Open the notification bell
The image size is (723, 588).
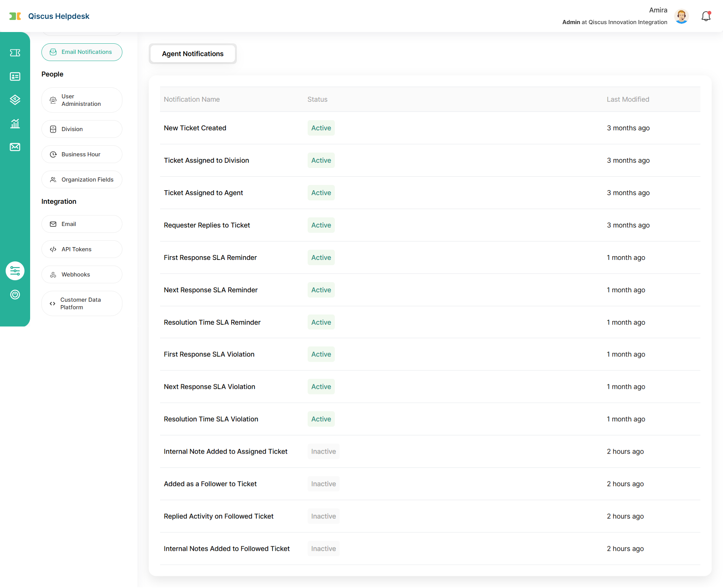[x=706, y=16]
